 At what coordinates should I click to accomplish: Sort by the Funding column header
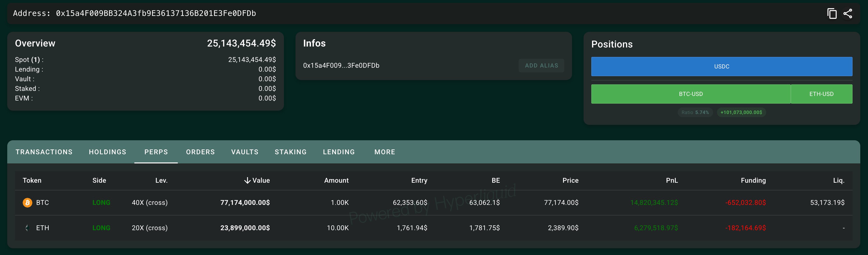(x=753, y=181)
